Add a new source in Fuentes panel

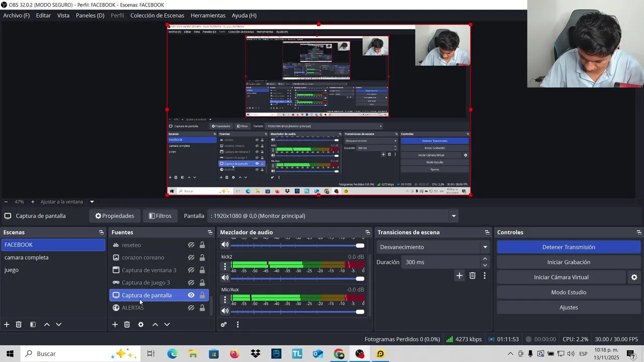click(x=115, y=325)
